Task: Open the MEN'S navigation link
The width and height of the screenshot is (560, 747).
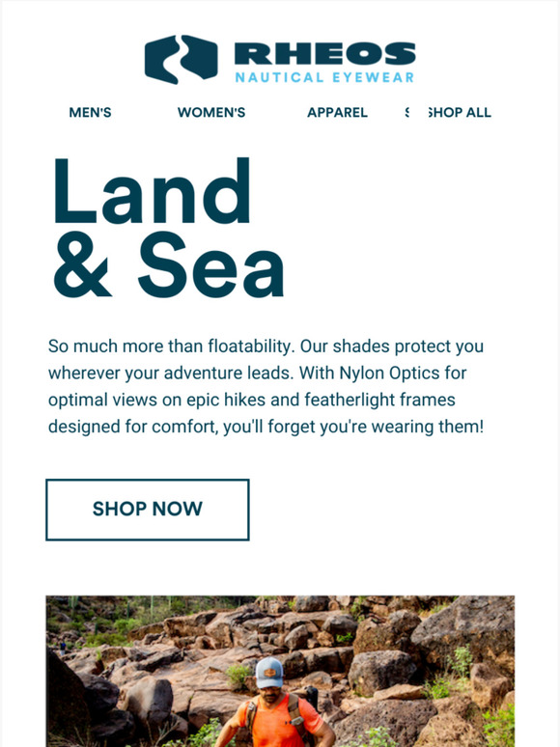Action: [x=90, y=112]
